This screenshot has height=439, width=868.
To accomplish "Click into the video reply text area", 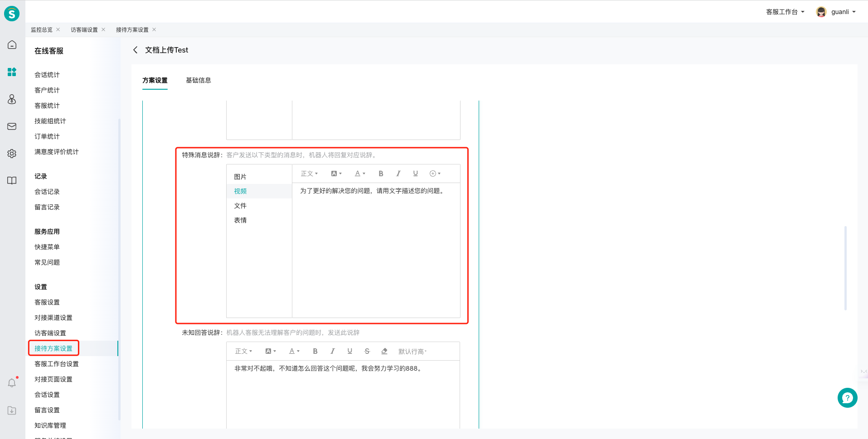I will pyautogui.click(x=376, y=250).
